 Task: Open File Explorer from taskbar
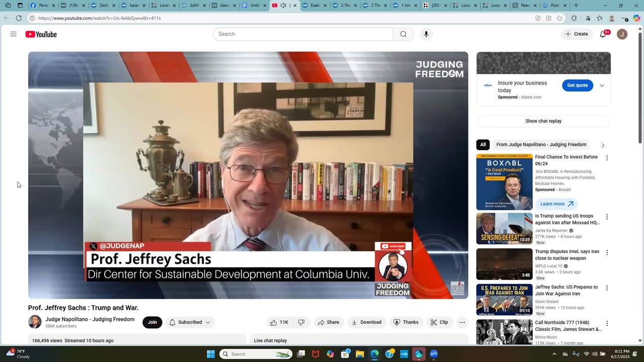click(360, 354)
